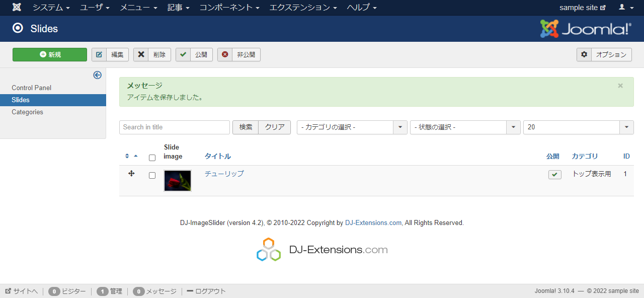644x298 pixels.
Task: Open the 状態の選択 status dropdown
Action: (x=465, y=127)
